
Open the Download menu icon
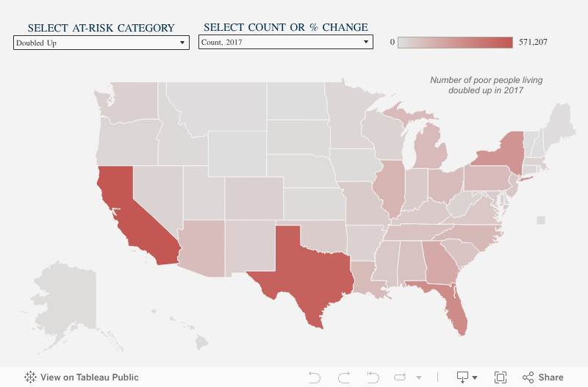tap(463, 377)
